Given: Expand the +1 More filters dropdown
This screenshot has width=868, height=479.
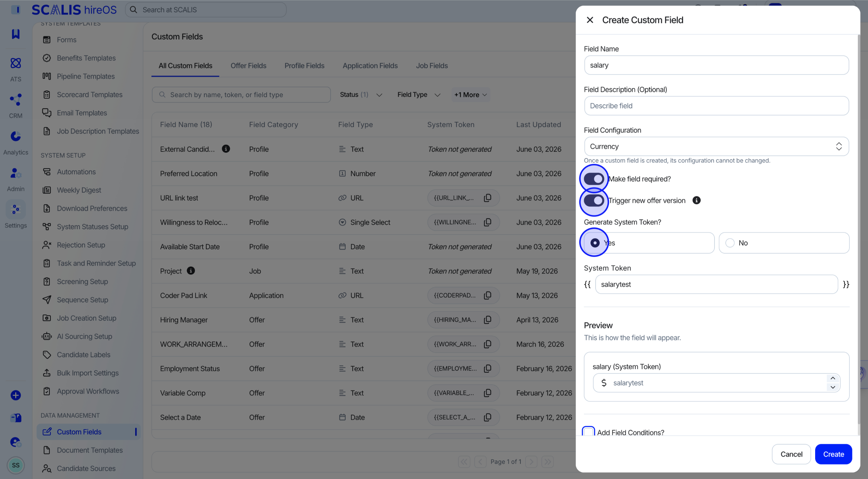Looking at the screenshot, I should coord(470,94).
